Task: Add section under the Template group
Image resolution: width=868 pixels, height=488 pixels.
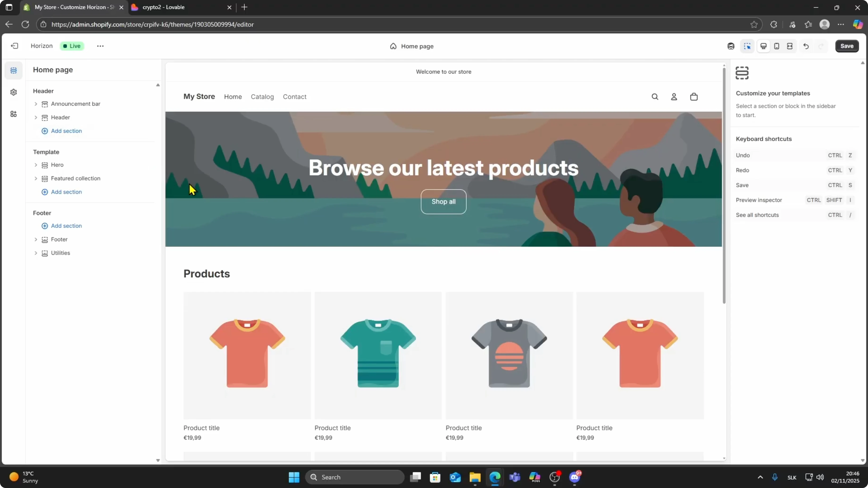Action: click(x=62, y=192)
